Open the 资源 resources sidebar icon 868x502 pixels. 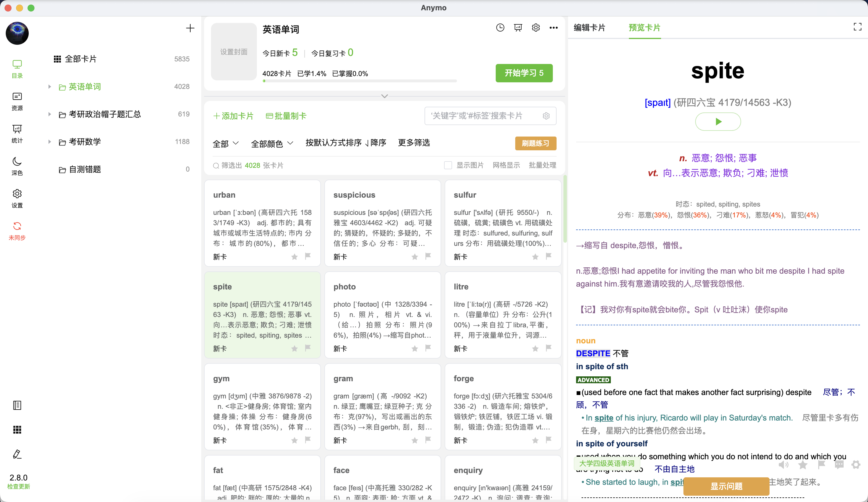click(x=17, y=101)
